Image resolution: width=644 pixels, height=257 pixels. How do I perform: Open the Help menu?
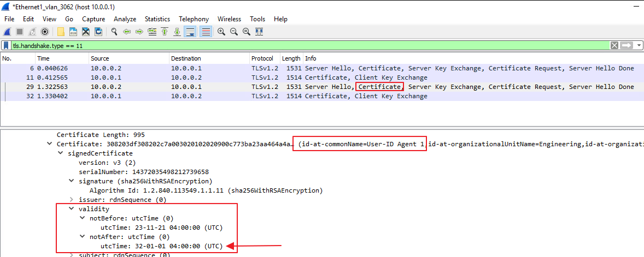280,19
